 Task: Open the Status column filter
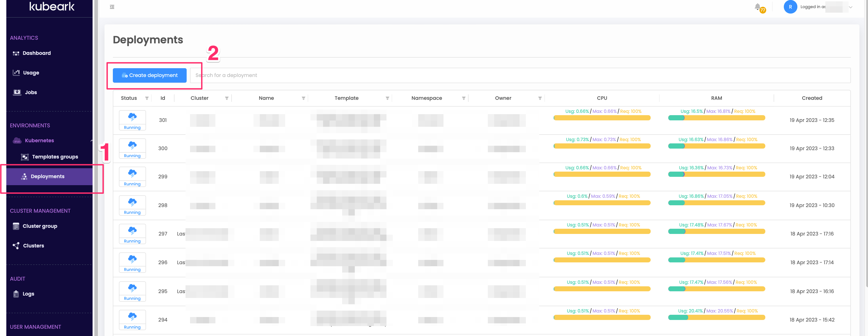click(147, 98)
